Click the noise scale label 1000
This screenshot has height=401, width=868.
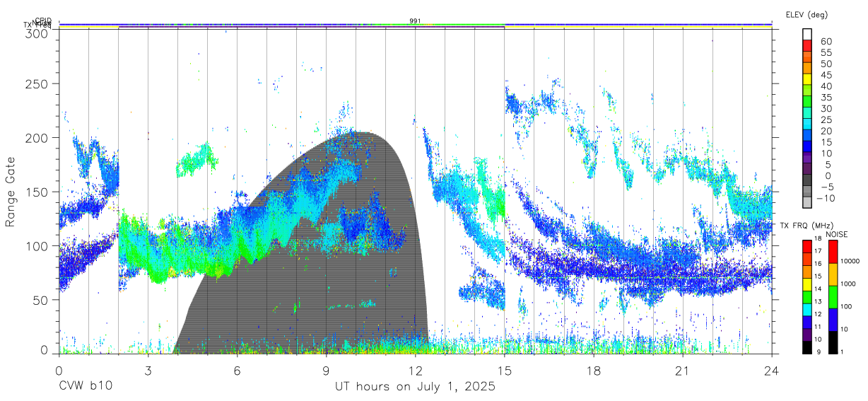point(849,284)
